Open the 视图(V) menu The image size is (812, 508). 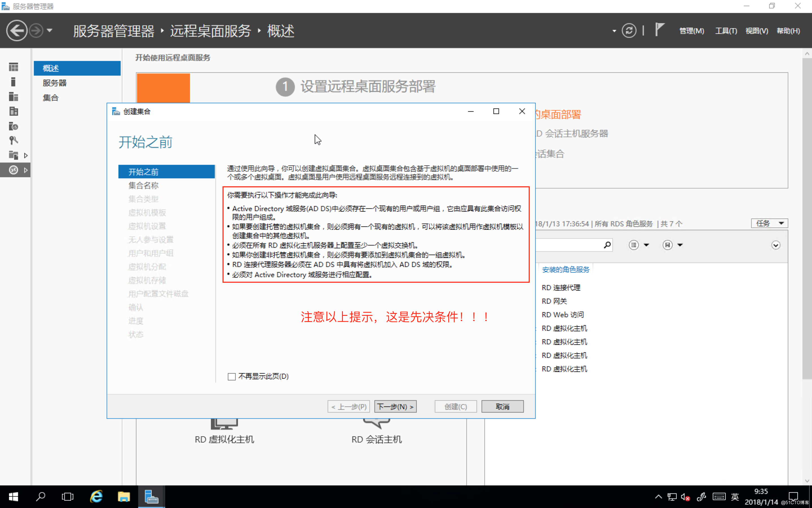[x=757, y=31]
